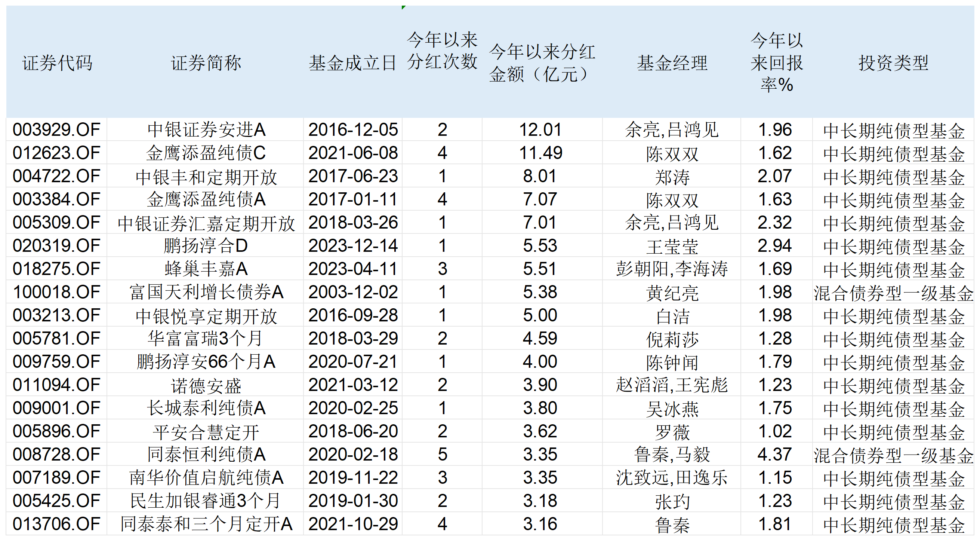The image size is (980, 541).
Task: Click the date cell 2017-06-23
Action: (353, 176)
